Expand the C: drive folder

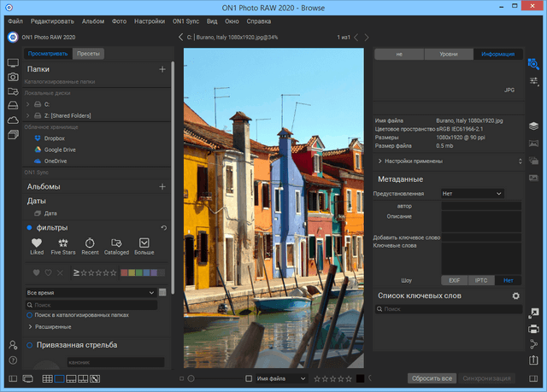(28, 103)
